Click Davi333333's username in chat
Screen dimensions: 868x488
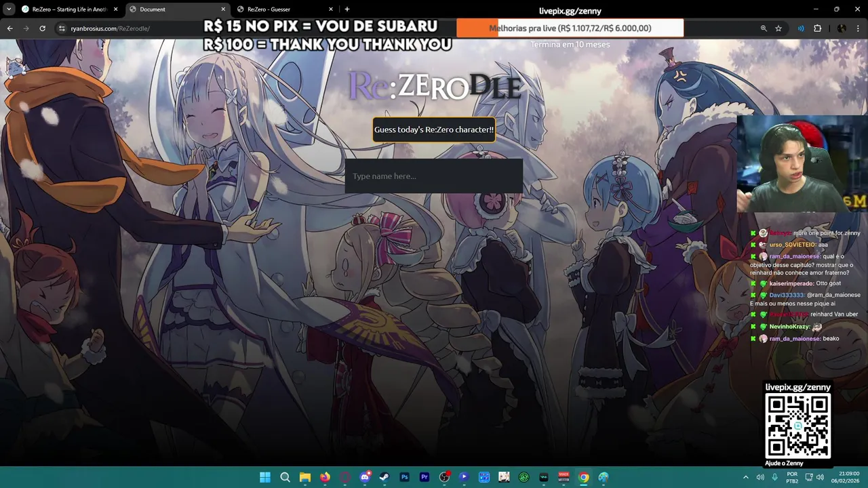(786, 295)
